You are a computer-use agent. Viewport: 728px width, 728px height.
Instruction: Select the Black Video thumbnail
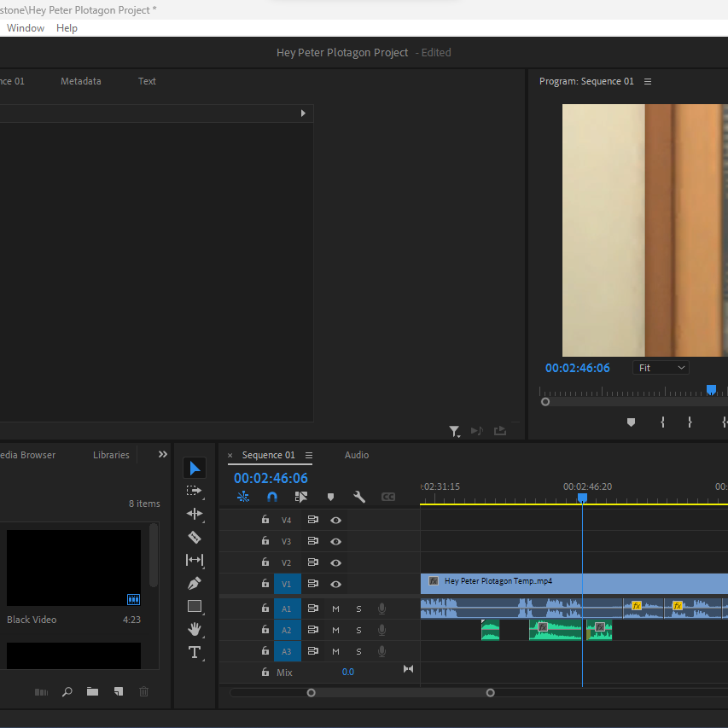[x=73, y=568]
